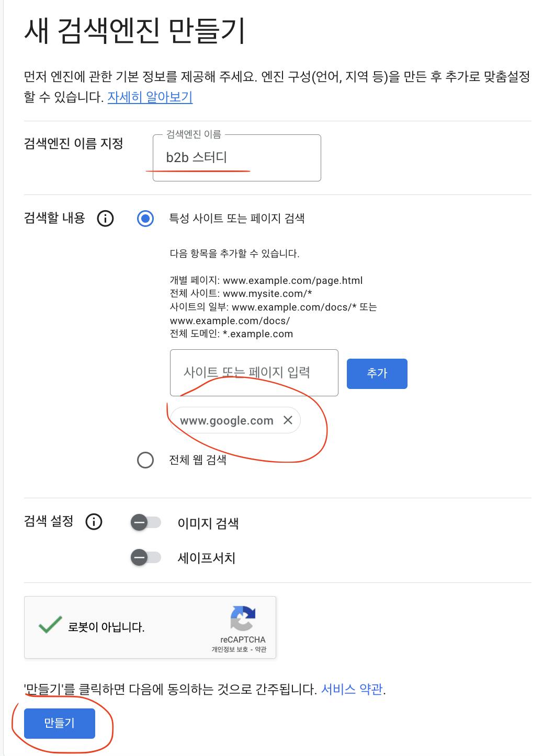This screenshot has width=543, height=756.
Task: Click the 세이프서치 label text
Action: pos(206,558)
